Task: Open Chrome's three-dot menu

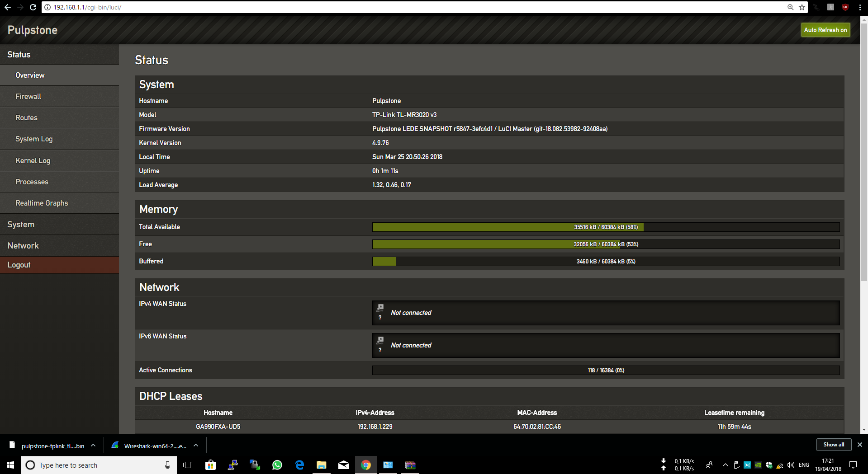Action: pyautogui.click(x=860, y=7)
